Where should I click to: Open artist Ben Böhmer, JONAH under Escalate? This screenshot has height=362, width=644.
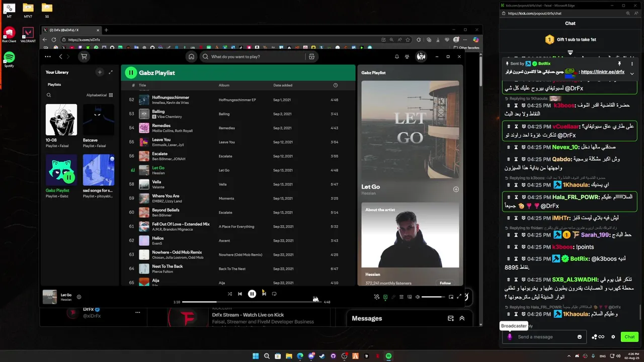[x=169, y=159]
